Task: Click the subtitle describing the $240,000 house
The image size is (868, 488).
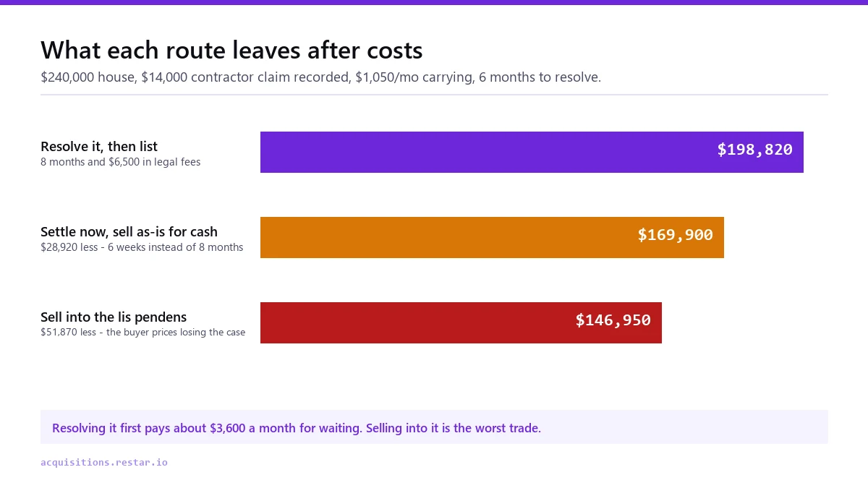Action: click(x=320, y=77)
